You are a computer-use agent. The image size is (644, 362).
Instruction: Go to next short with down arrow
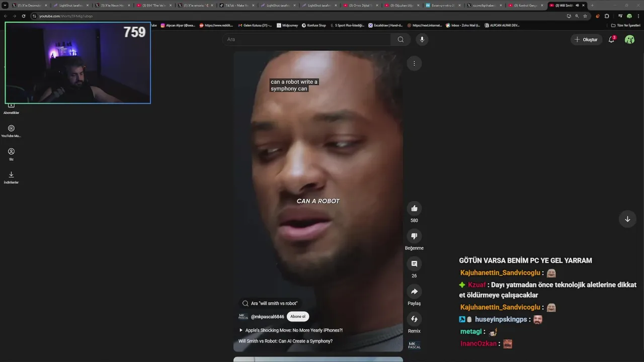[x=627, y=219]
